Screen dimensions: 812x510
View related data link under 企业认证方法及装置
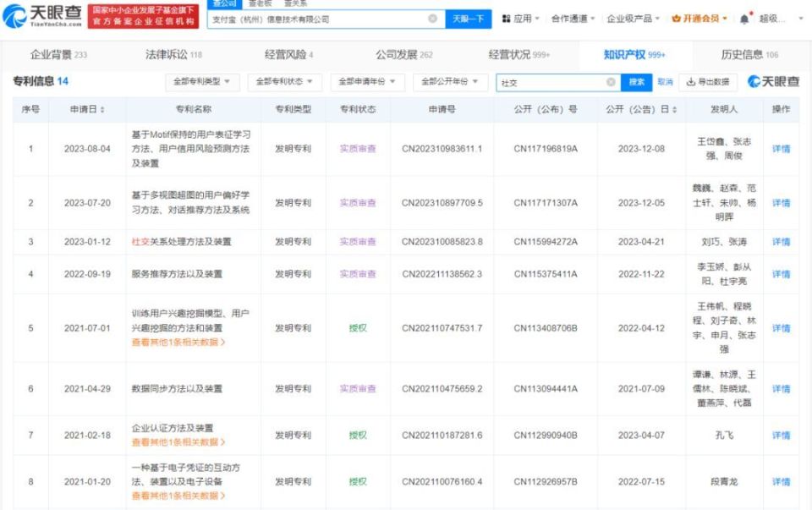[x=178, y=442]
